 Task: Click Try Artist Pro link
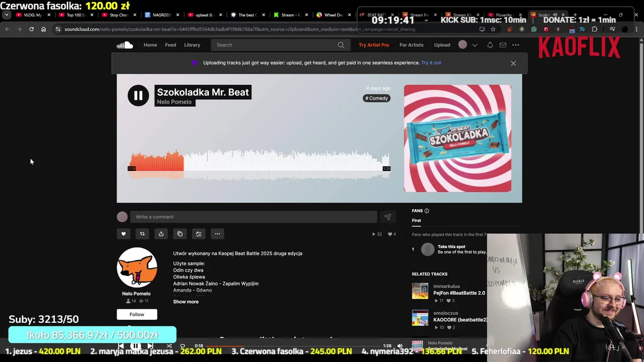tap(374, 45)
